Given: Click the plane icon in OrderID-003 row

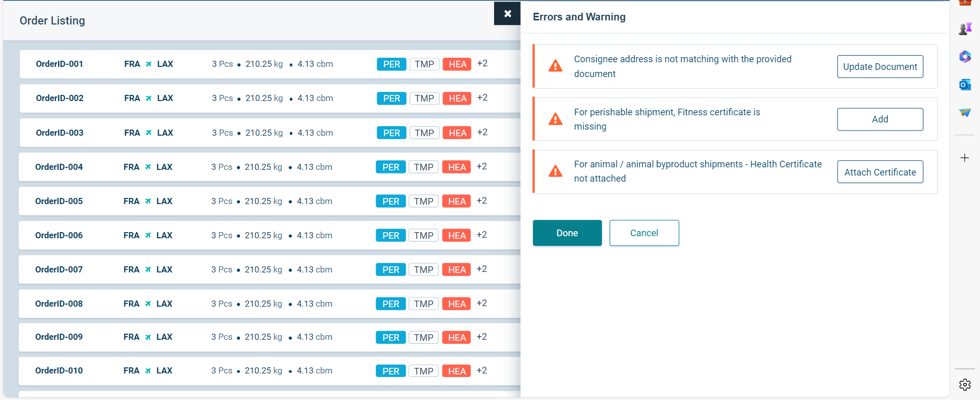Looking at the screenshot, I should (149, 133).
